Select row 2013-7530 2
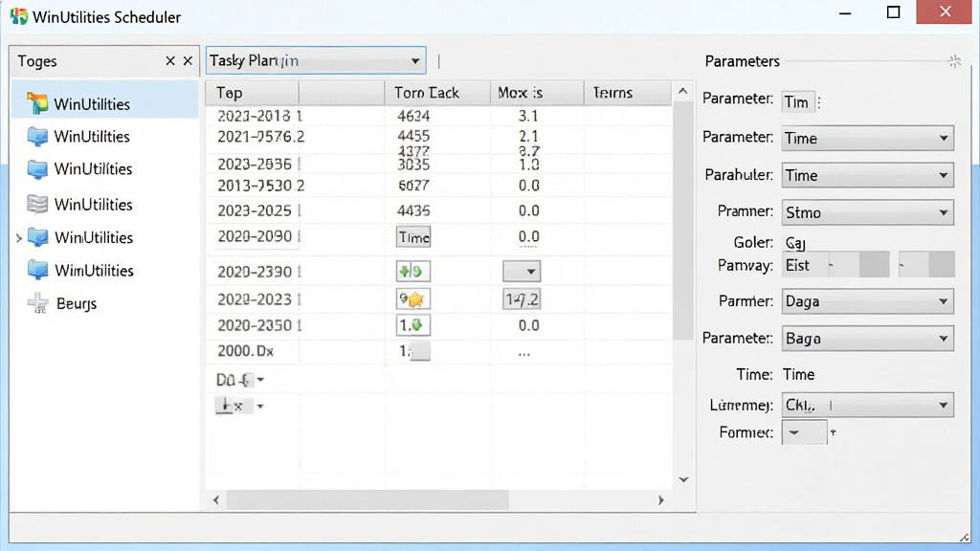 438,186
